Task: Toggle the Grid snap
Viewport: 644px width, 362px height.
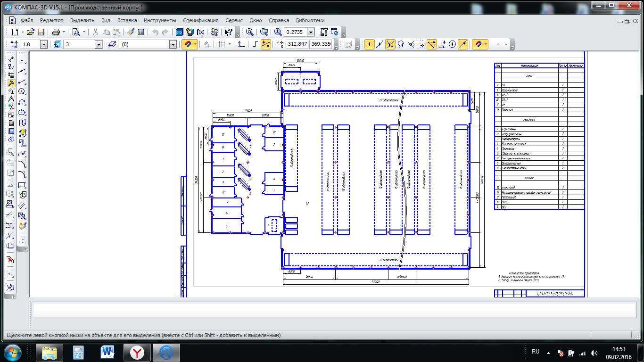Action: pos(421,44)
